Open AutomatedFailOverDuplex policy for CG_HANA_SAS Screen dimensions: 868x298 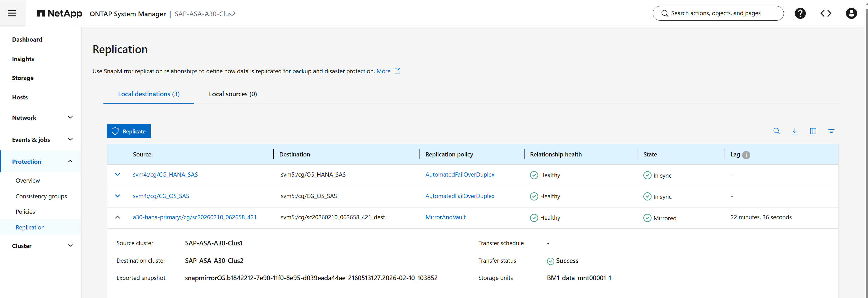[460, 175]
